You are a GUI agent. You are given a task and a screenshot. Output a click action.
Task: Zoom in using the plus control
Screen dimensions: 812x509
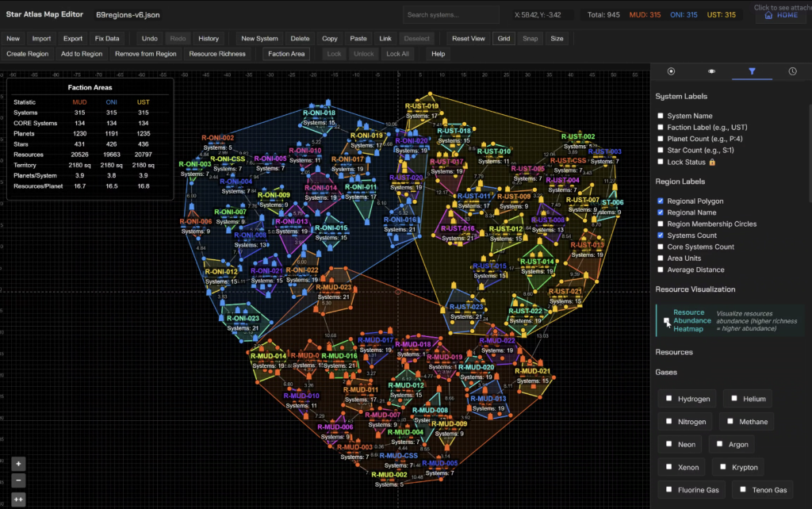point(17,462)
